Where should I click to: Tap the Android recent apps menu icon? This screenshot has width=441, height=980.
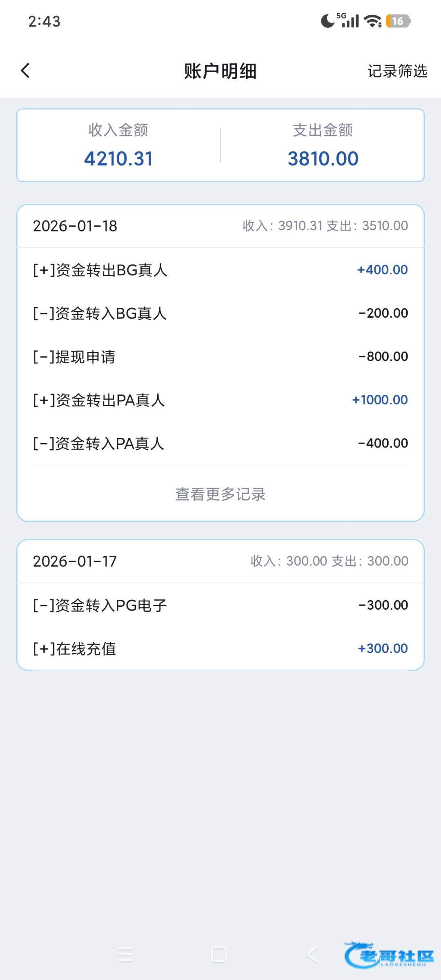tap(125, 955)
